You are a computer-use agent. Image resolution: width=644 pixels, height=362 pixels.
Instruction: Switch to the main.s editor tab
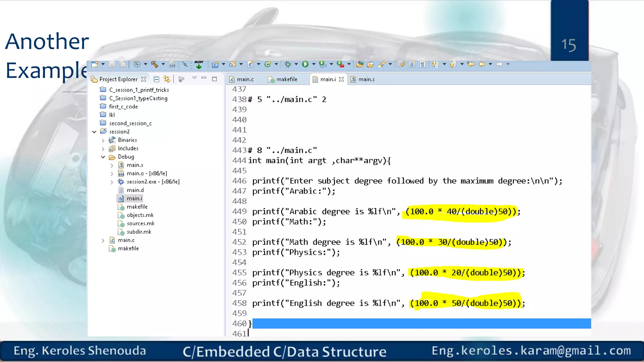tap(366, 79)
